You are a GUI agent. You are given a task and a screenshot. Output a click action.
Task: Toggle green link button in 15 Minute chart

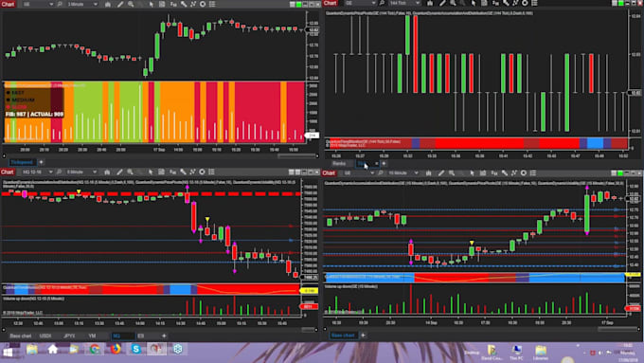(620, 173)
